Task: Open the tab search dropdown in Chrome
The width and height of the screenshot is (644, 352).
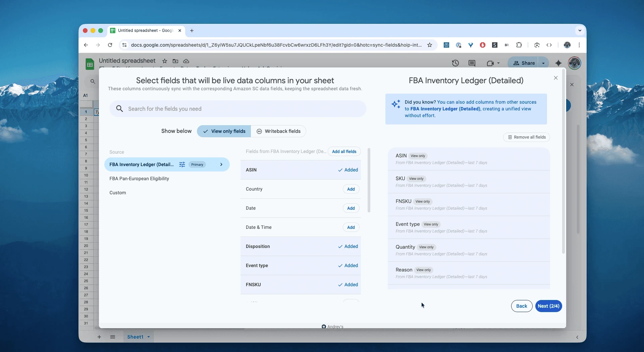Action: coord(580,31)
